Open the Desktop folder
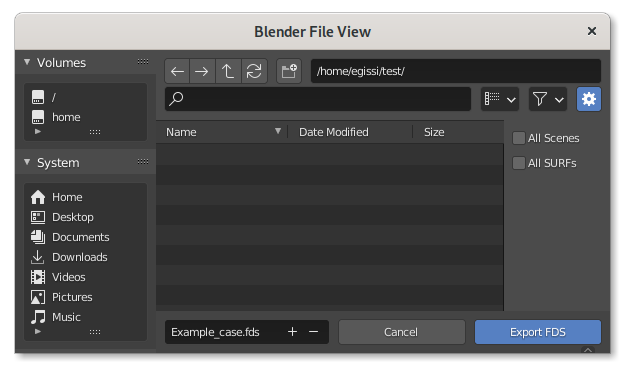629x372 pixels. click(x=85, y=217)
